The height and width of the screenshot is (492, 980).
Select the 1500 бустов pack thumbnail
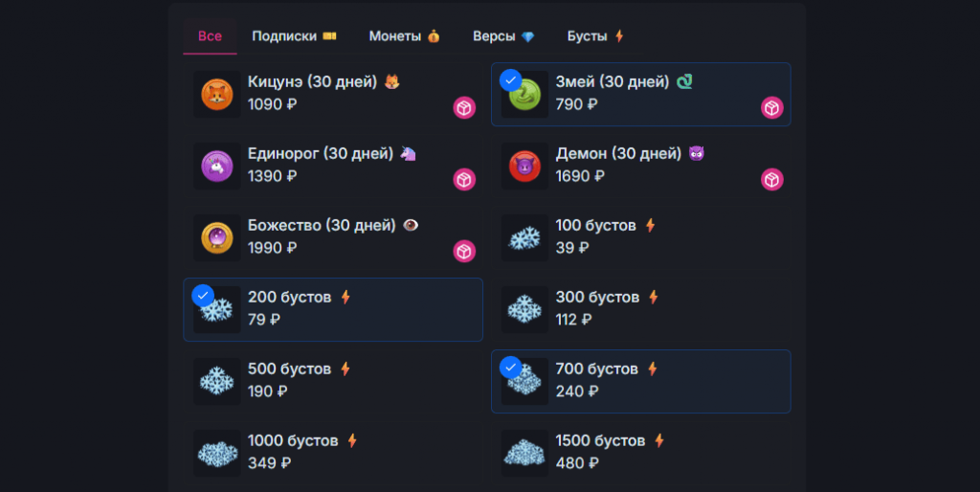point(525,453)
